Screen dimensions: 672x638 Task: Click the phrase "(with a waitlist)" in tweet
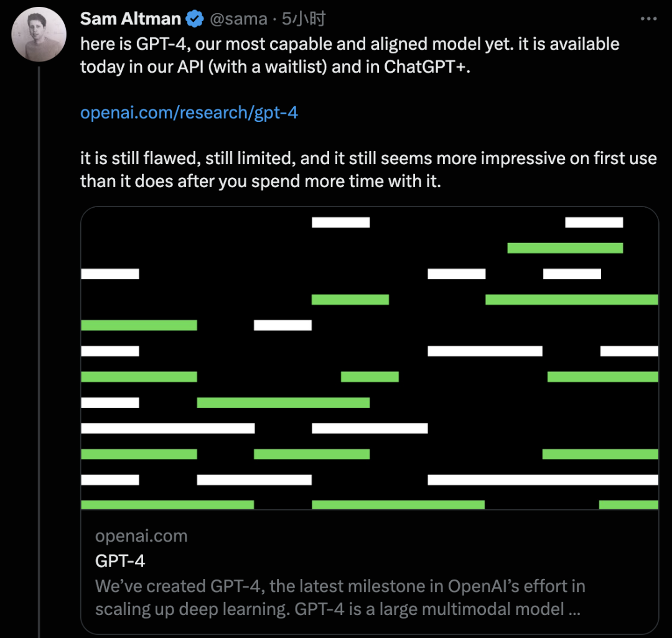click(x=268, y=66)
